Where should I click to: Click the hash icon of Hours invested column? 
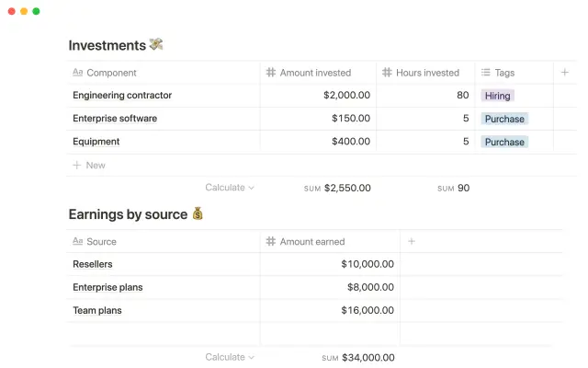[x=387, y=72]
